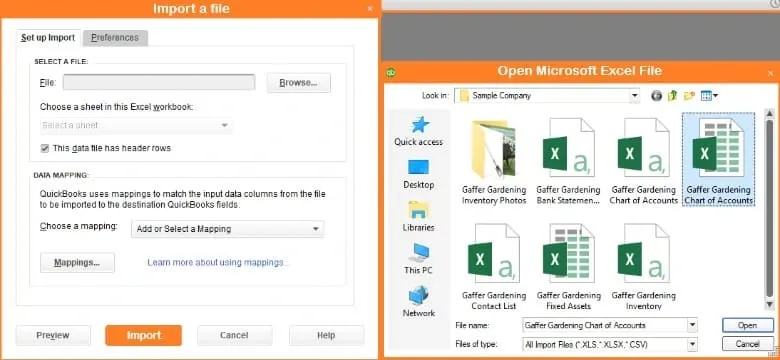Close the Open Microsoft Excel File dialog
The height and width of the screenshot is (360, 780).
click(x=771, y=73)
